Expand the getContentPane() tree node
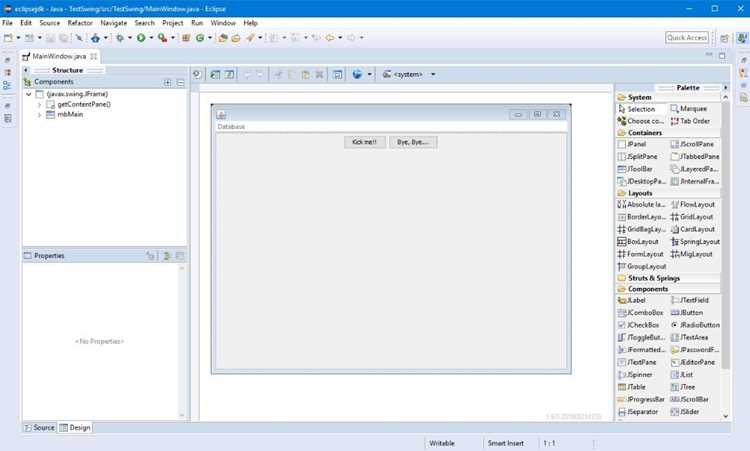The width and height of the screenshot is (750, 451). point(39,104)
